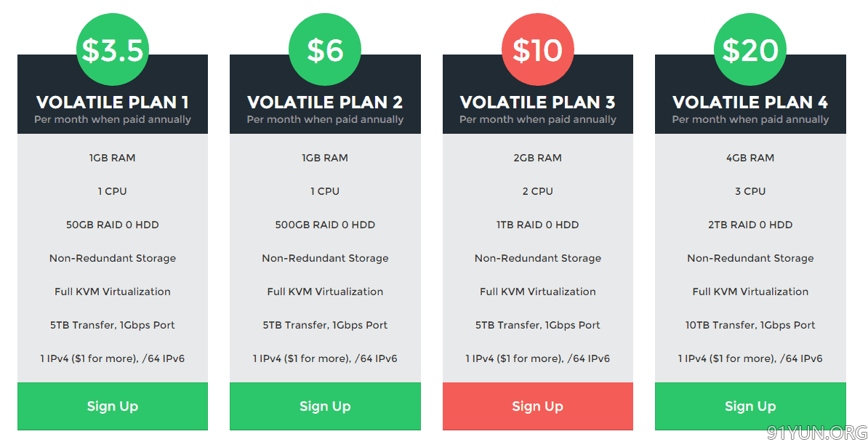Image resolution: width=868 pixels, height=442 pixels.
Task: Click the 50GB RAID 0 HDD feature
Action: [113, 225]
